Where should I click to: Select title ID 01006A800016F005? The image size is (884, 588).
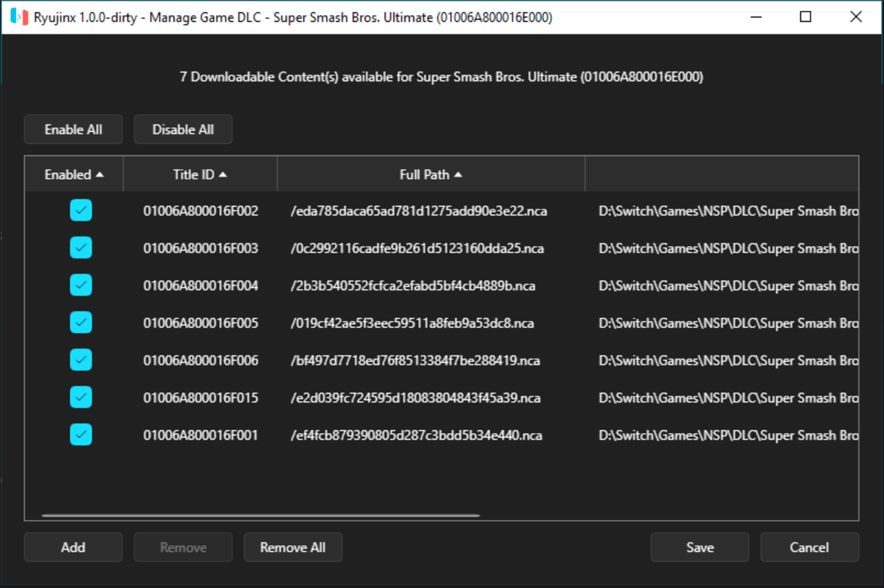click(201, 323)
